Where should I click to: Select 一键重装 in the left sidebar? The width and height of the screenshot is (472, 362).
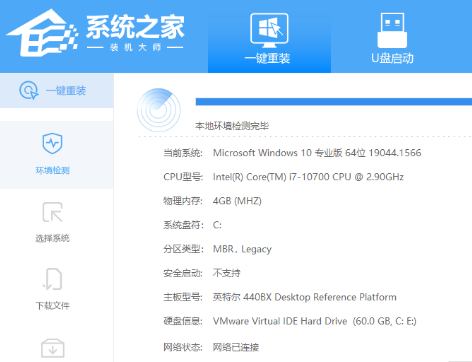(x=57, y=90)
